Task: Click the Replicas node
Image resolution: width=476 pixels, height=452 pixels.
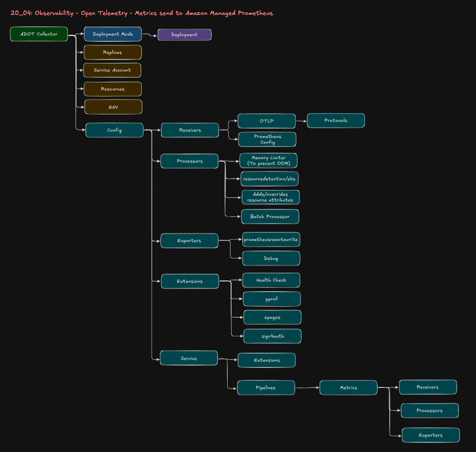Action: click(x=112, y=52)
